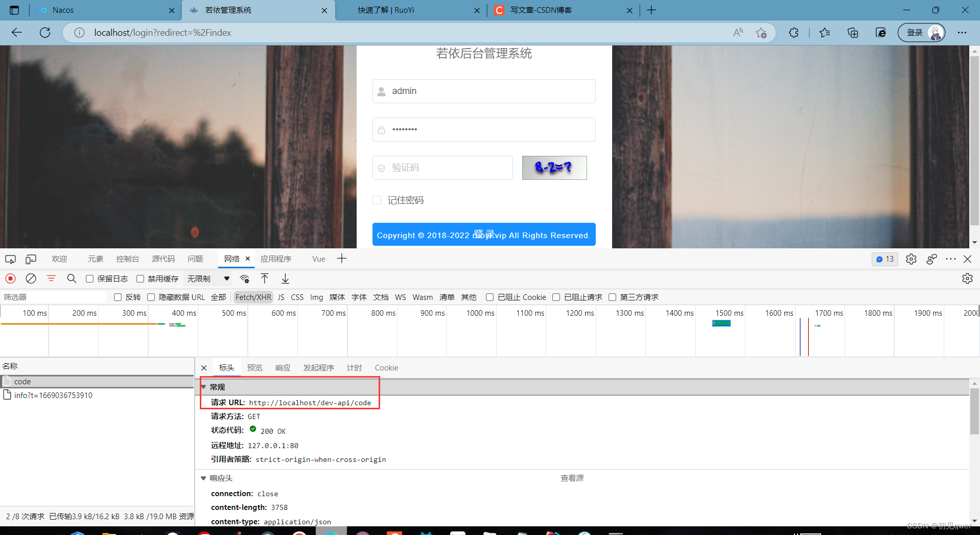
Task: Open DevTools feedback icon
Action: (931, 259)
